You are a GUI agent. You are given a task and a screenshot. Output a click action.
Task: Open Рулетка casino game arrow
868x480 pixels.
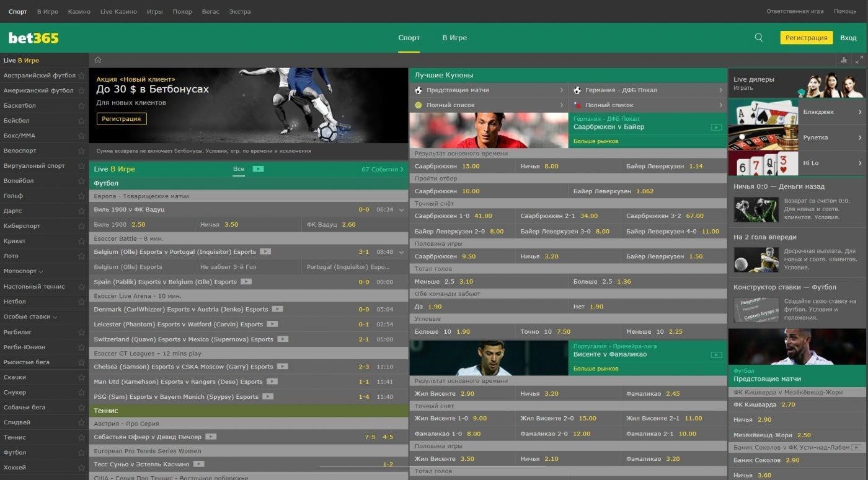860,137
